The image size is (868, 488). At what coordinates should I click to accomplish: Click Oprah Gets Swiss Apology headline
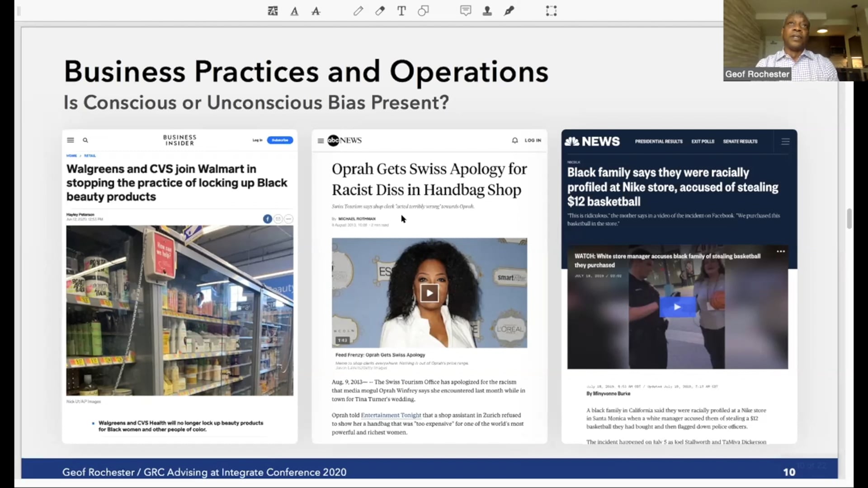point(429,179)
